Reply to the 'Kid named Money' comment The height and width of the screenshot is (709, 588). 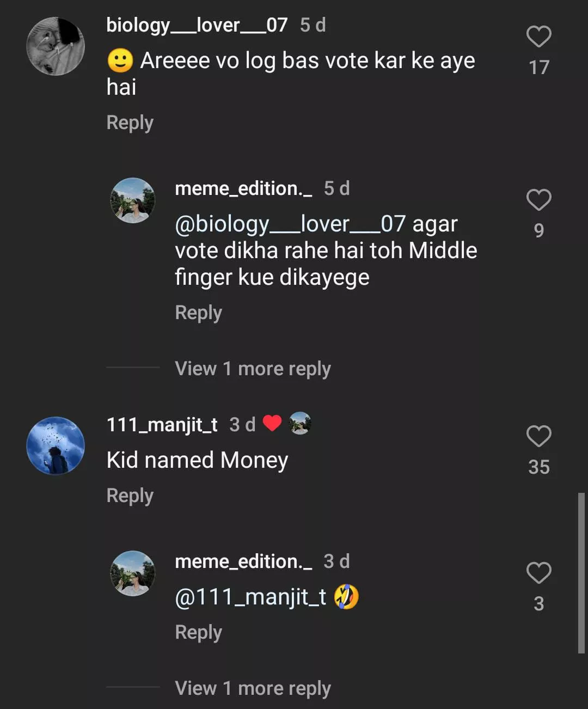(130, 496)
